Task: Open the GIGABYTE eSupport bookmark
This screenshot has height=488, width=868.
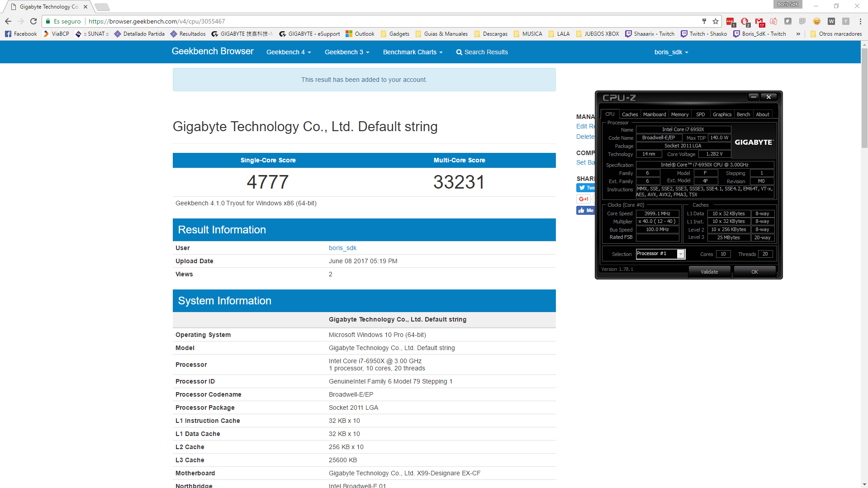Action: click(309, 34)
